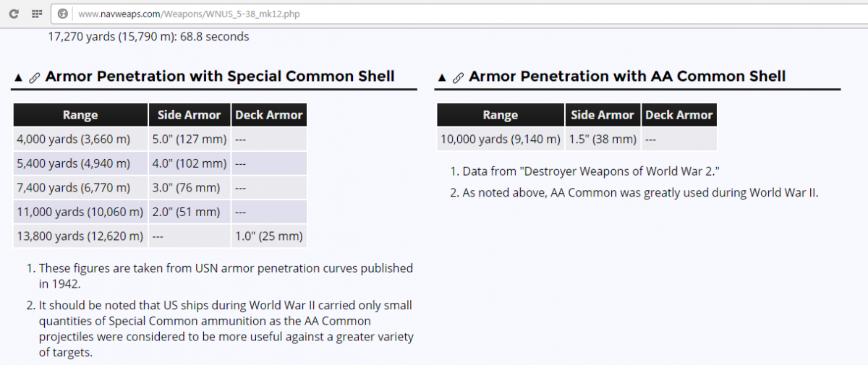The height and width of the screenshot is (365, 868).
Task: Select Deck Armor header in Special Common table
Action: (x=269, y=115)
